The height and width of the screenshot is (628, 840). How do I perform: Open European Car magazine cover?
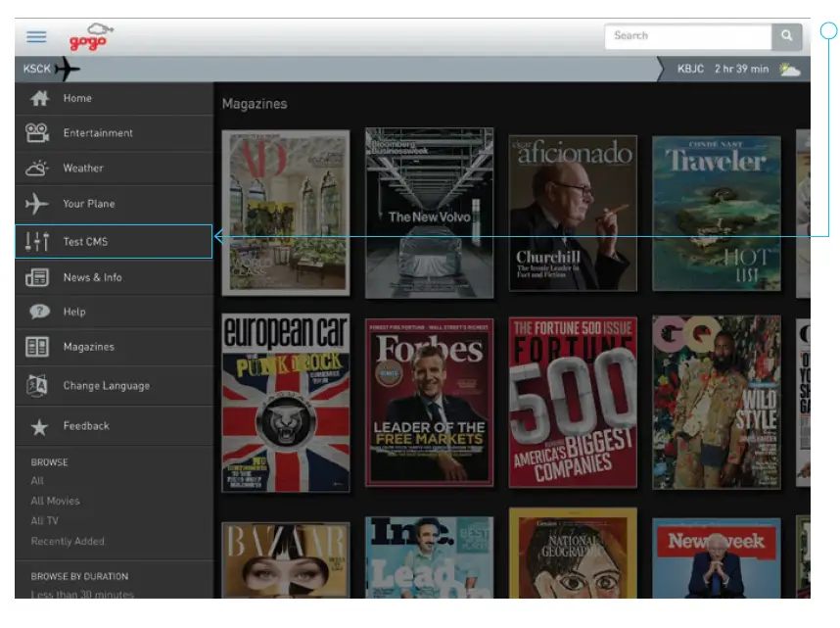coord(286,403)
